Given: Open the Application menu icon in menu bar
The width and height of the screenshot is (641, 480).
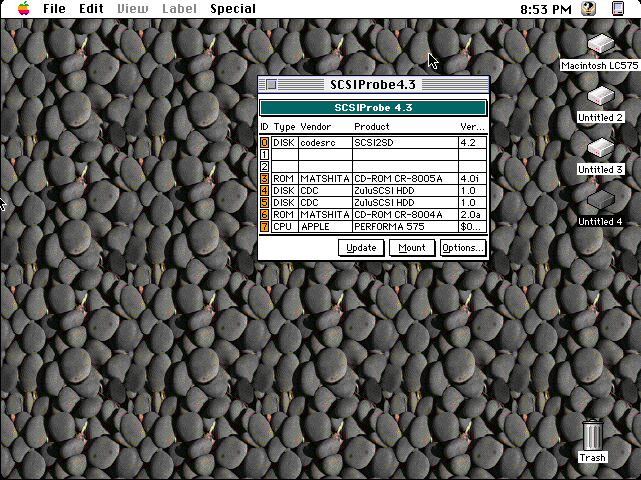Looking at the screenshot, I should (618, 9).
